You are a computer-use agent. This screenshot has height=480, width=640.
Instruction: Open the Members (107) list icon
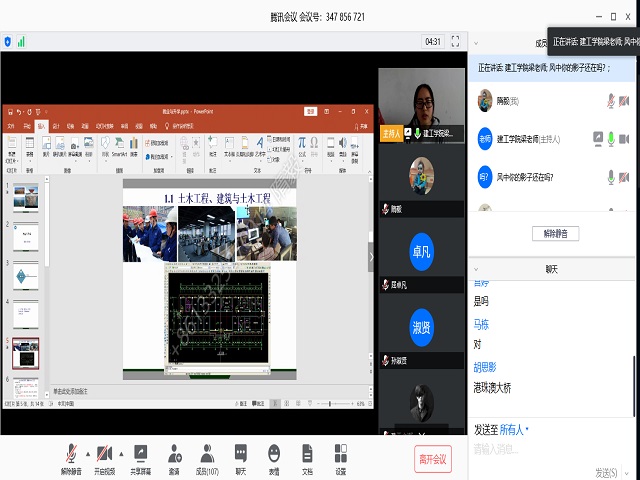207,455
